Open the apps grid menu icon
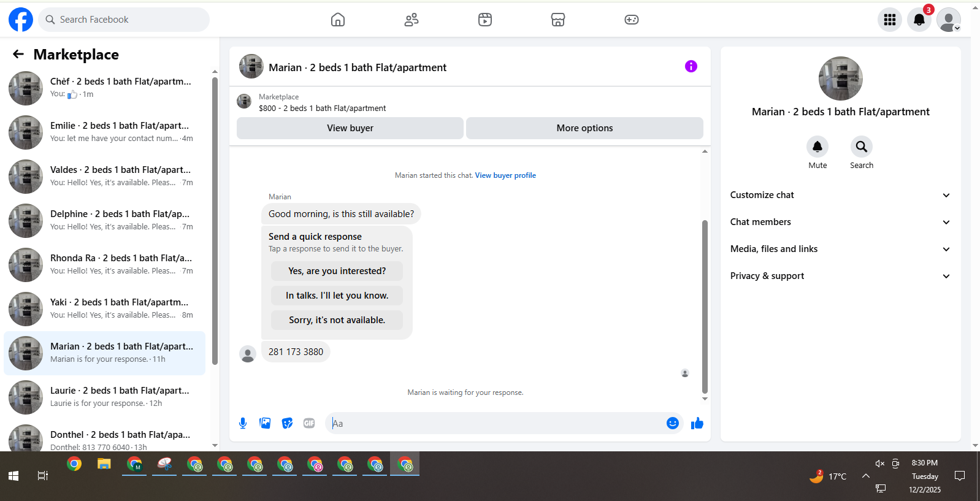The height and width of the screenshot is (501, 980). pyautogui.click(x=890, y=20)
